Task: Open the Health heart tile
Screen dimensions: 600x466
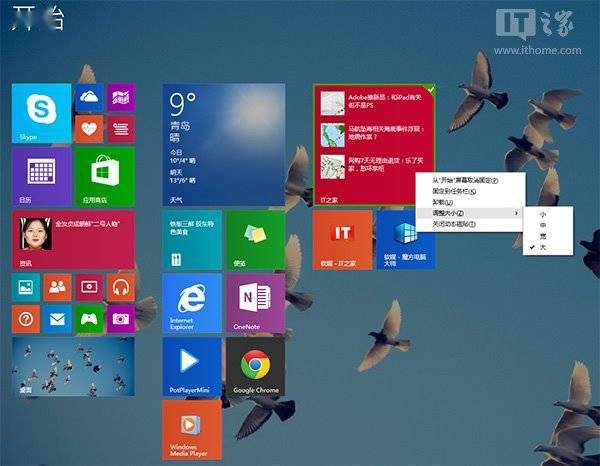Action: (89, 129)
